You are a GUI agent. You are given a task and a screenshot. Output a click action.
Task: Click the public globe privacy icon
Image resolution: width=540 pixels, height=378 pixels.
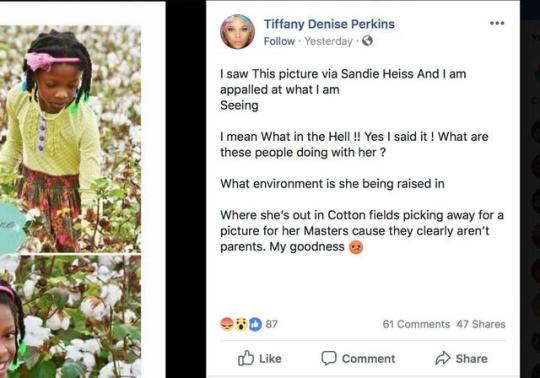point(367,41)
